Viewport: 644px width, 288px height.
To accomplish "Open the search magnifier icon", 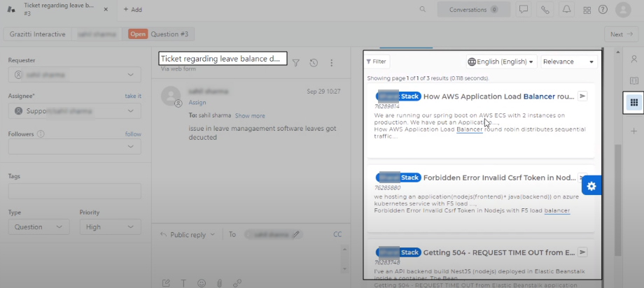I will (423, 9).
